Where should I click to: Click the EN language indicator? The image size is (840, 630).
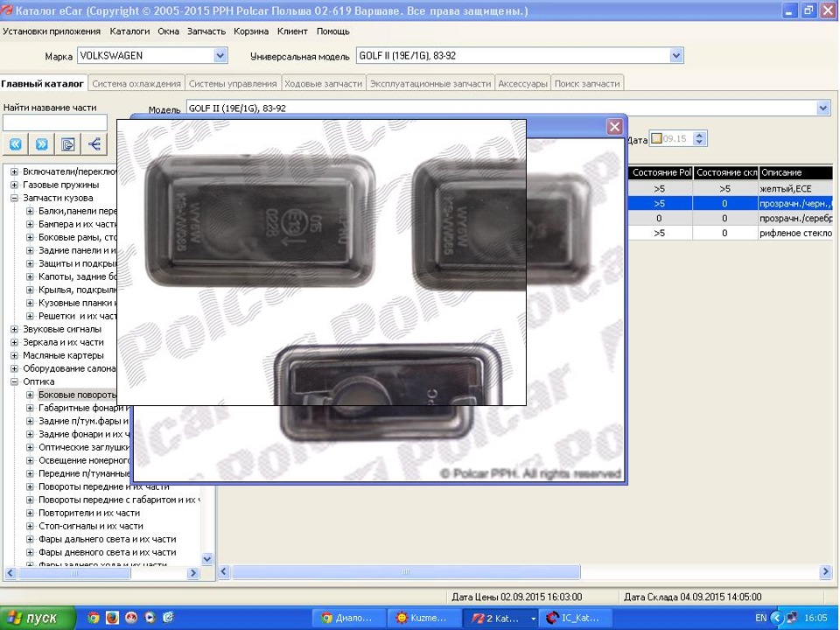[760, 618]
